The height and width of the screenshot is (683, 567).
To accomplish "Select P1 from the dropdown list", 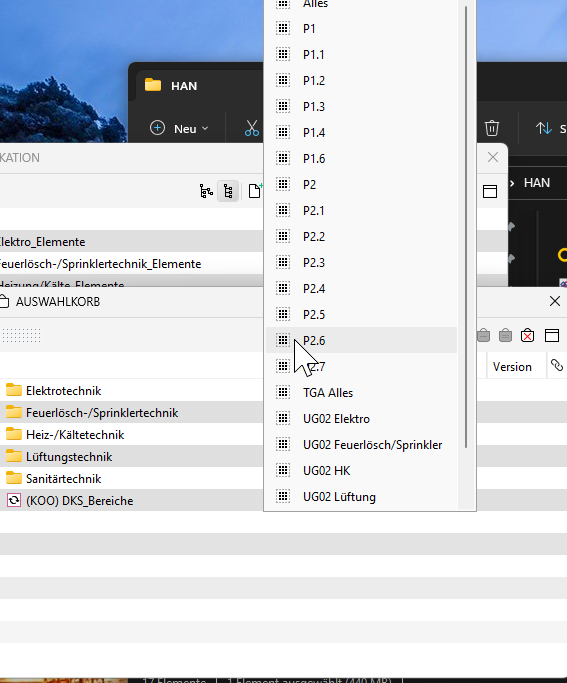I will 361,29.
